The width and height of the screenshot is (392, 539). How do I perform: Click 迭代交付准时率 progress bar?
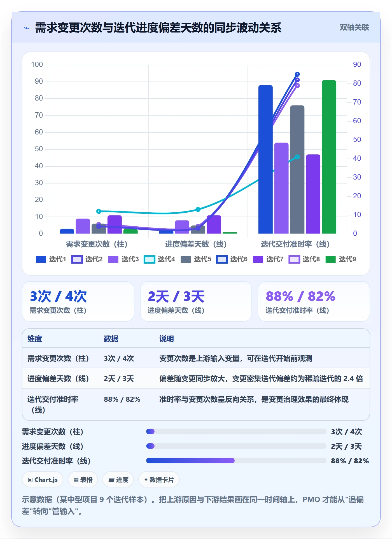236,461
